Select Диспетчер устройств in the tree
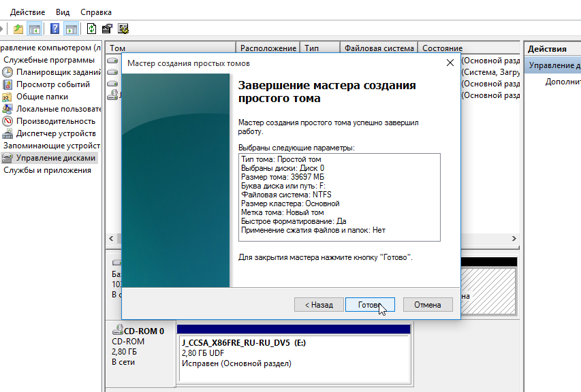581x392 pixels. click(x=56, y=133)
